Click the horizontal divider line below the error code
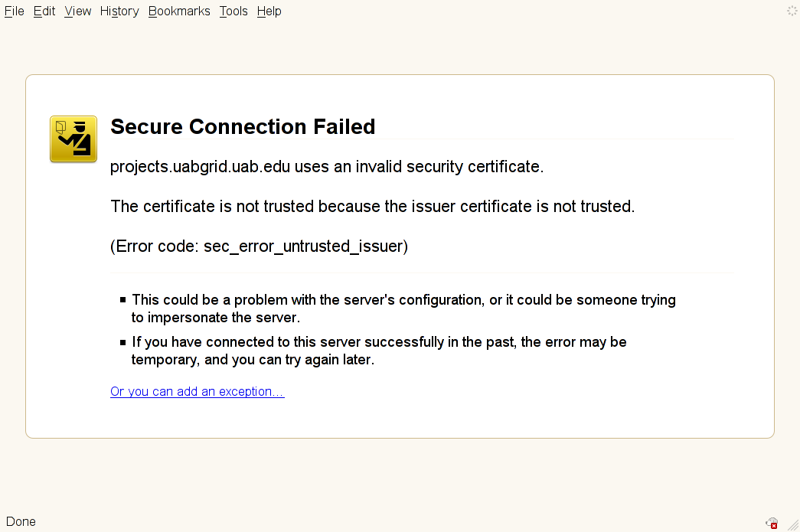This screenshot has height=532, width=800. (x=422, y=273)
